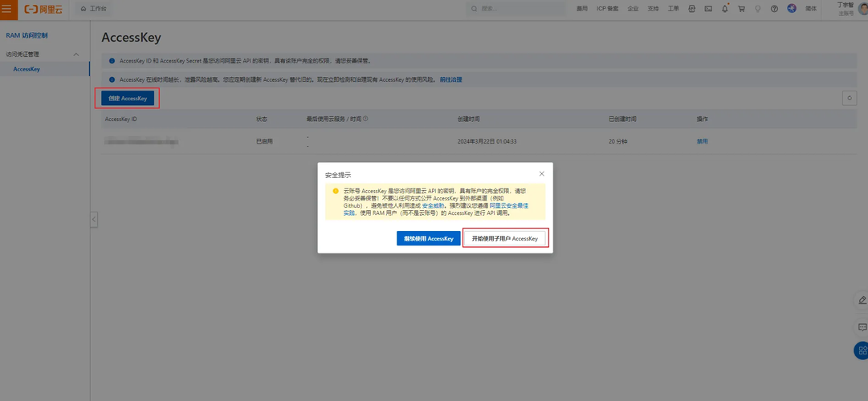Open the 工作台 workbench home tab
868x401 pixels.
click(x=94, y=9)
